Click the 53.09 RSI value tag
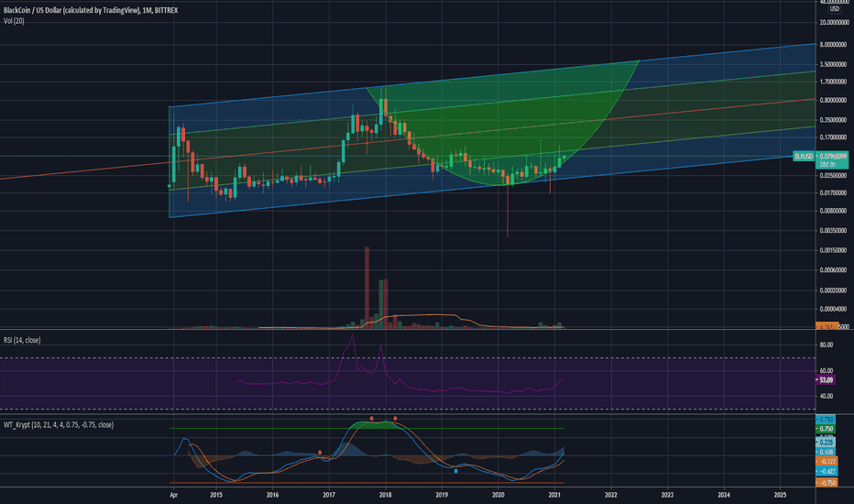Image resolution: width=854 pixels, height=504 pixels. tap(826, 379)
